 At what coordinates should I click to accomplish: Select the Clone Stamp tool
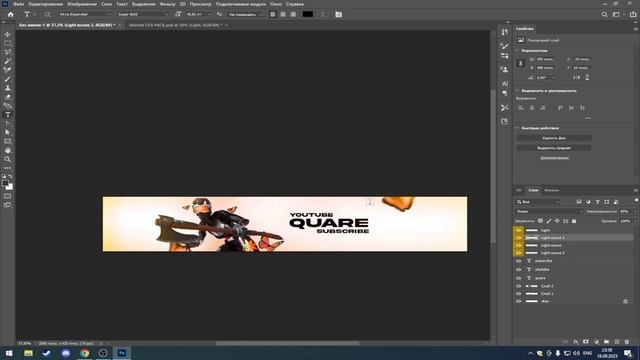(x=7, y=88)
